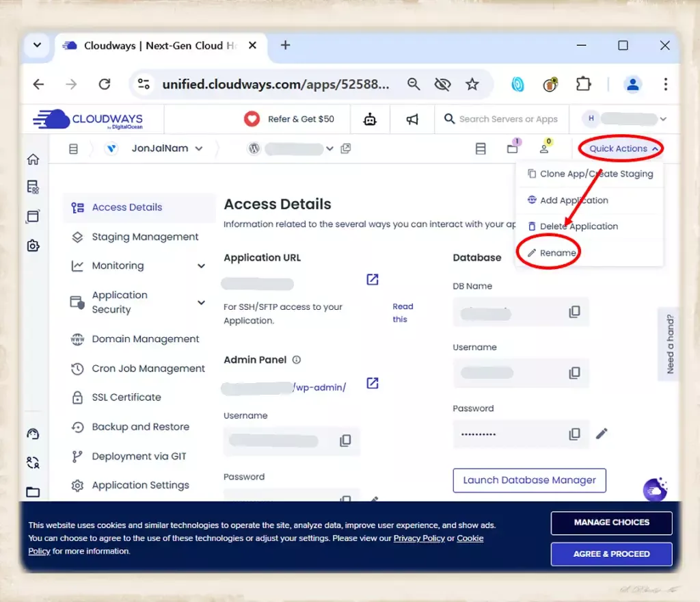Expand the Application Security section
The image size is (700, 602).
201,302
